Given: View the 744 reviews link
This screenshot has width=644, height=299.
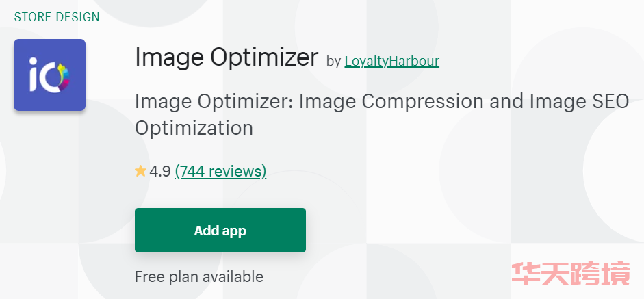Looking at the screenshot, I should click(220, 171).
